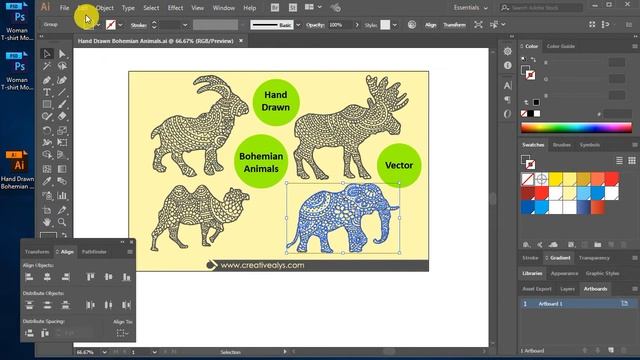Open the Effect menu
Screen dimensions: 640x360
click(176, 8)
